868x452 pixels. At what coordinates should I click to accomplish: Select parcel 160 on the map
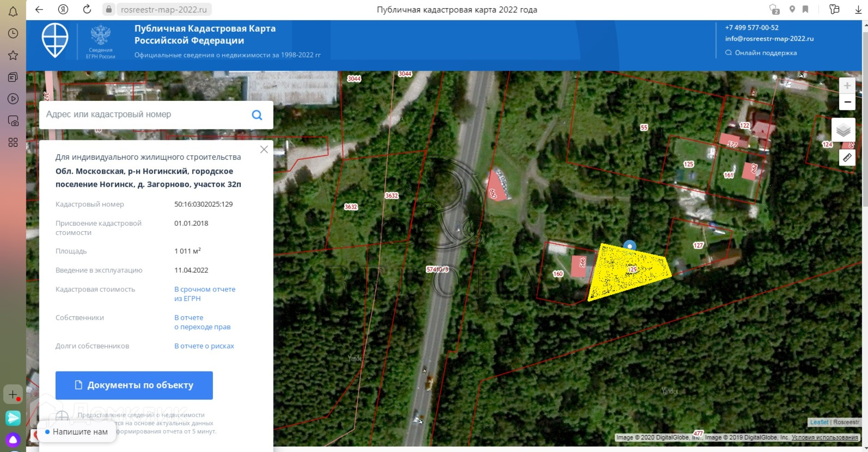pyautogui.click(x=558, y=274)
